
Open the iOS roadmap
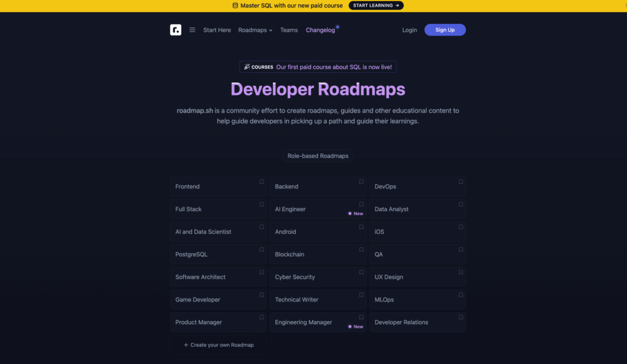(418, 232)
